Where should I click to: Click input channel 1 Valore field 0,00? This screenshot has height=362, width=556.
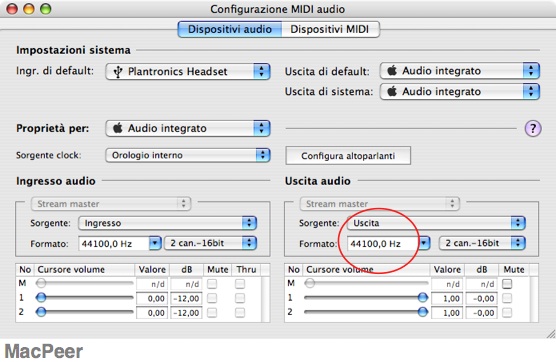152,299
